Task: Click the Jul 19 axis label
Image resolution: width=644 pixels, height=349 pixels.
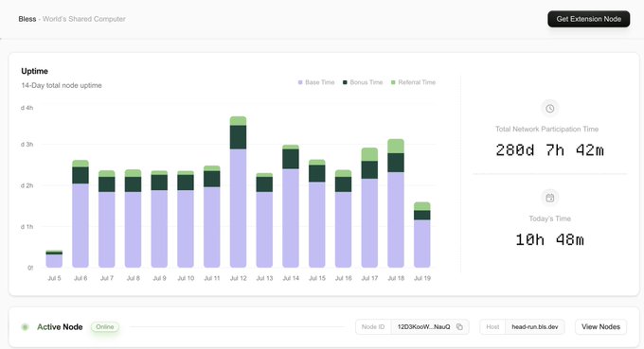Action: point(422,278)
